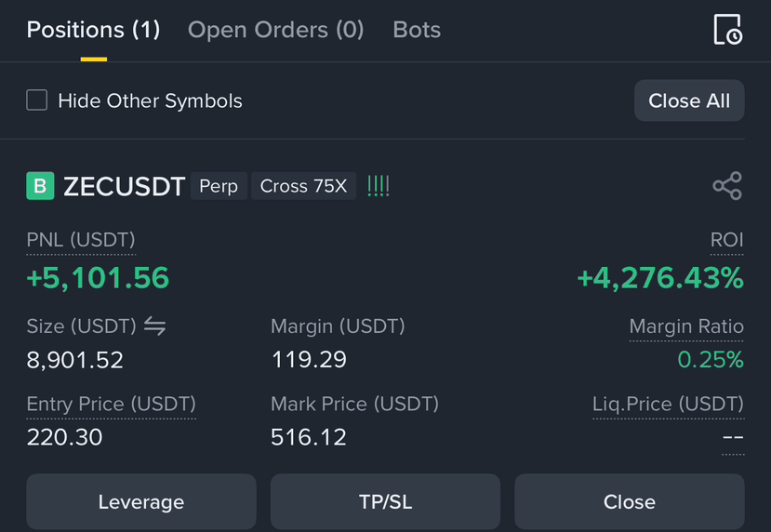771x532 pixels.
Task: Click the Entry Price (USDT) label
Action: (x=111, y=405)
